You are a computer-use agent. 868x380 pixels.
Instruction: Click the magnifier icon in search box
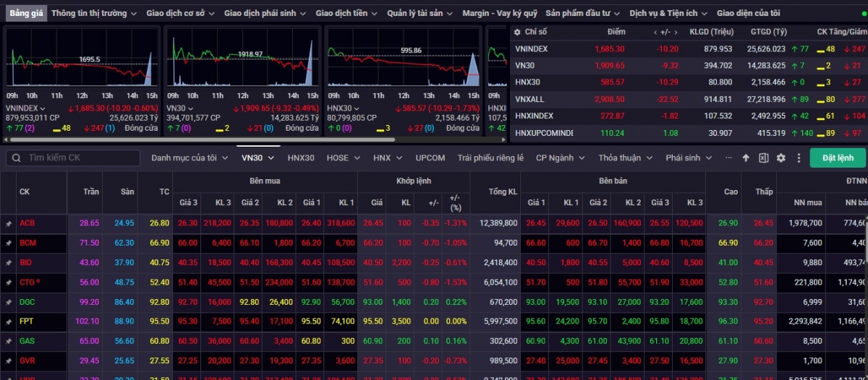pyautogui.click(x=17, y=158)
